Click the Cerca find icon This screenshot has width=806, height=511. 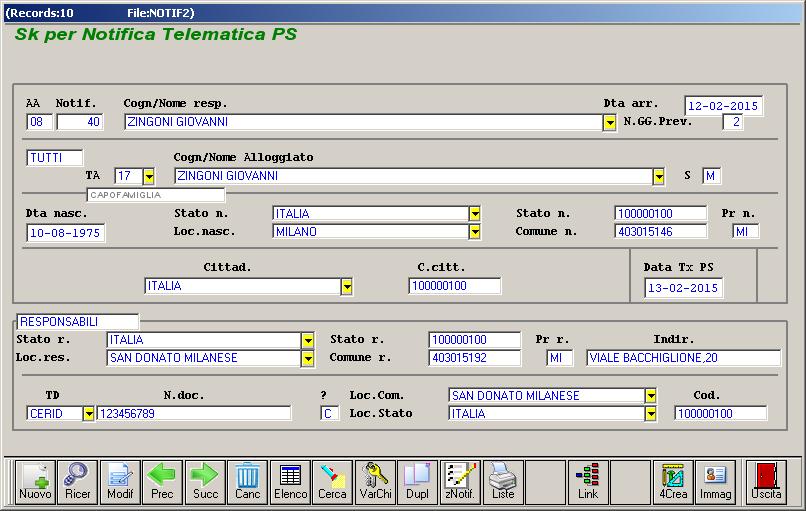[x=332, y=481]
